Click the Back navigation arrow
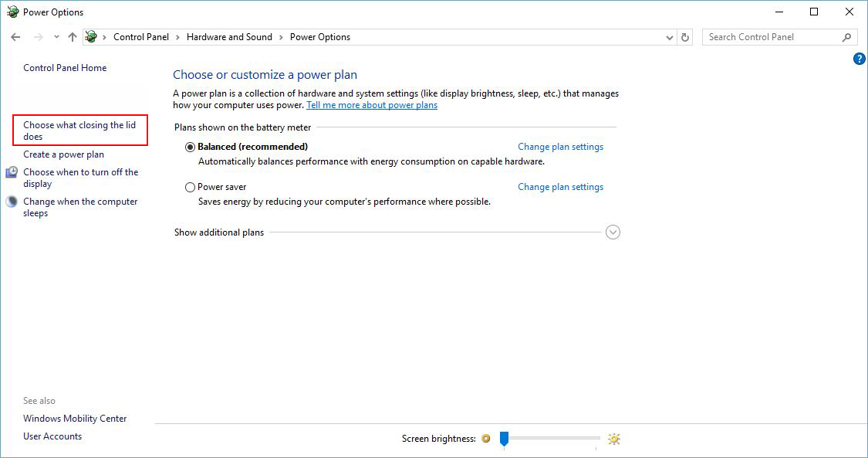The image size is (868, 458). [15, 37]
